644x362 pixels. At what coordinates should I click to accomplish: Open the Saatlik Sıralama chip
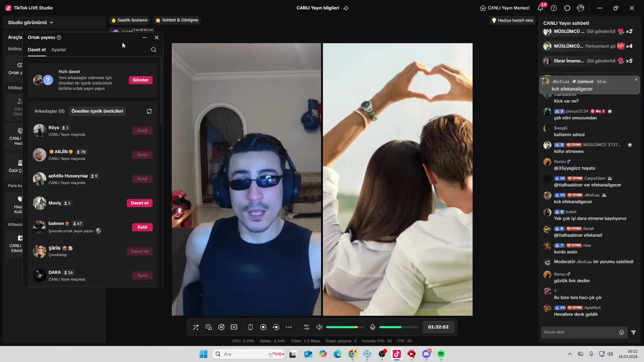tap(129, 20)
